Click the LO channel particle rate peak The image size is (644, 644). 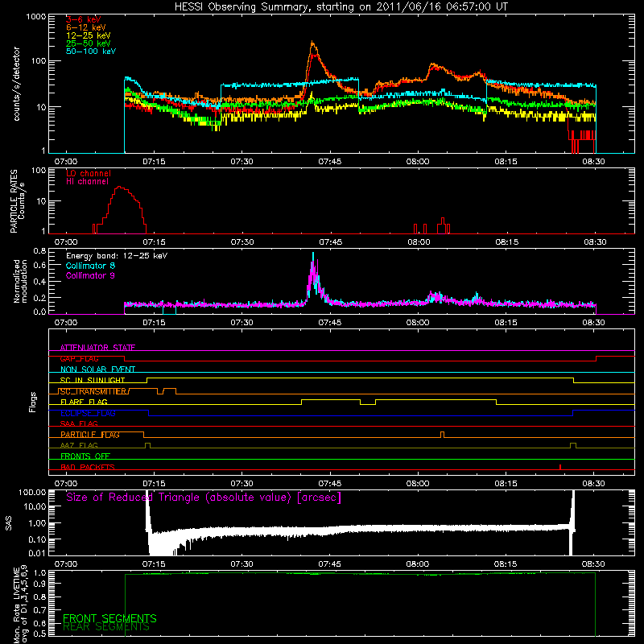pos(119,188)
